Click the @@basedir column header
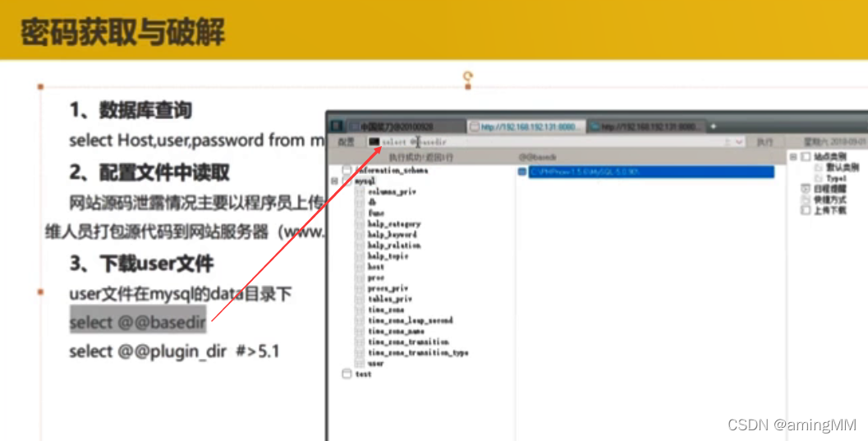This screenshot has width=868, height=441. pos(538,157)
